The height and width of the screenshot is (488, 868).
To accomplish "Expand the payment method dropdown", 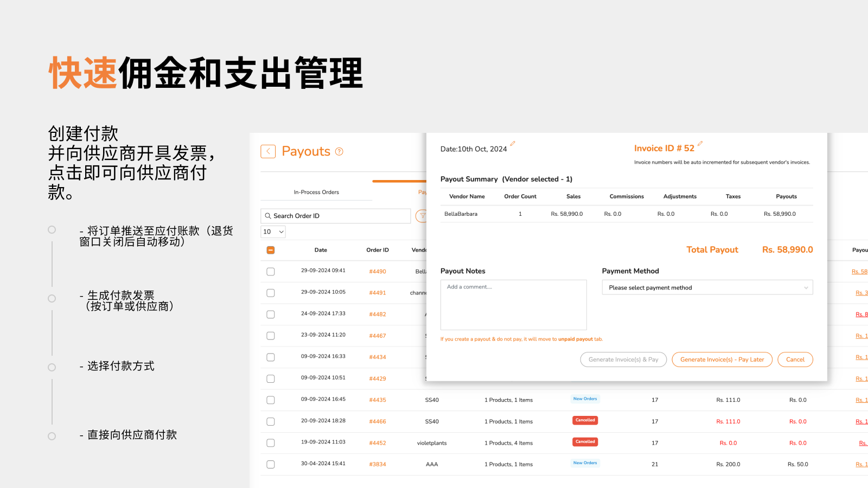I will click(x=707, y=287).
